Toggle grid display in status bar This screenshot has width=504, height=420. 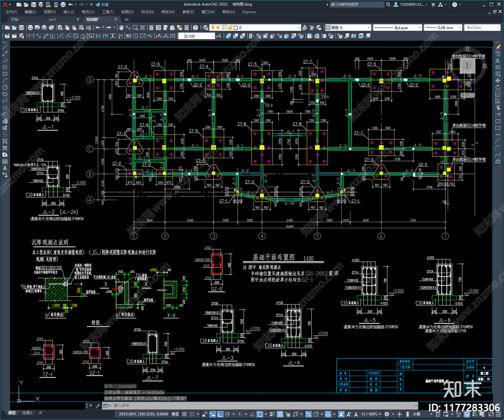(184, 414)
